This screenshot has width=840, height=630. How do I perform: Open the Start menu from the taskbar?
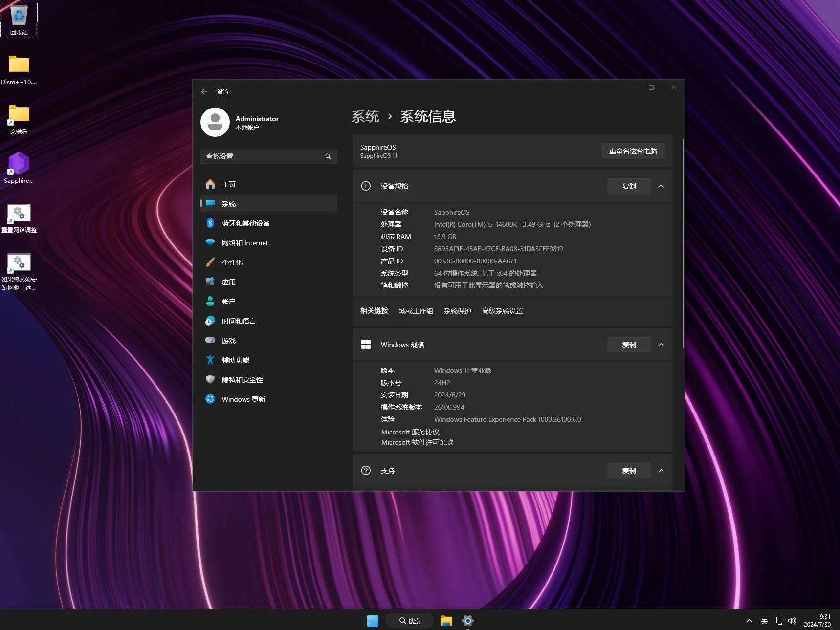[x=372, y=620]
